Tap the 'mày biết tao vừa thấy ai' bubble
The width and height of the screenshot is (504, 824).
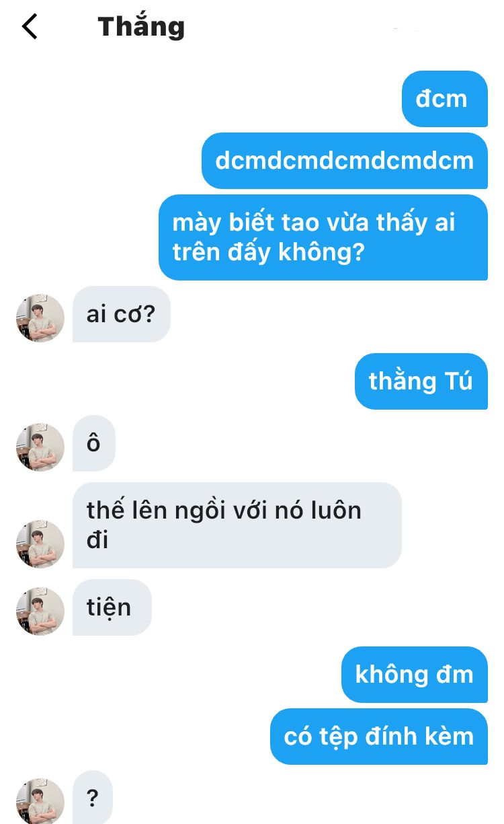(323, 237)
